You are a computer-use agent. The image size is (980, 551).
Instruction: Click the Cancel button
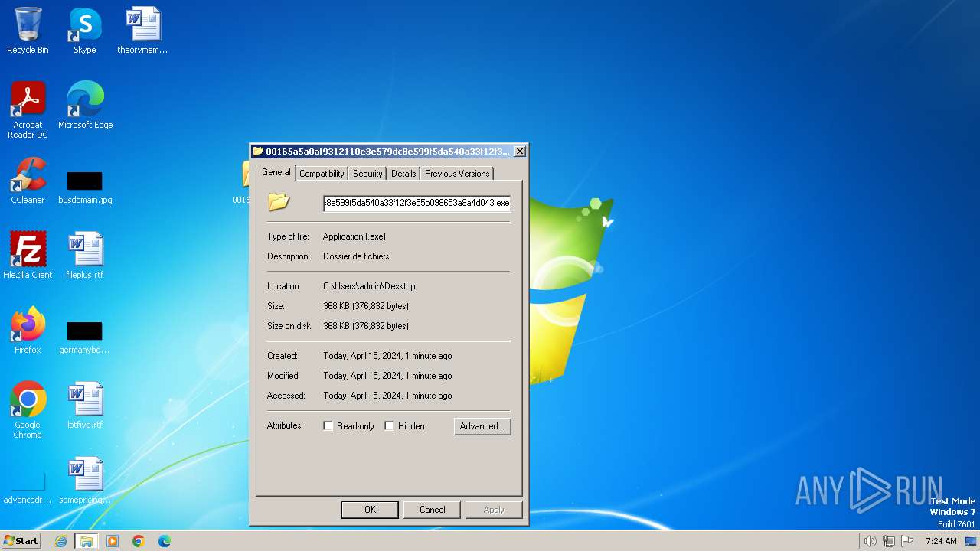(x=432, y=510)
